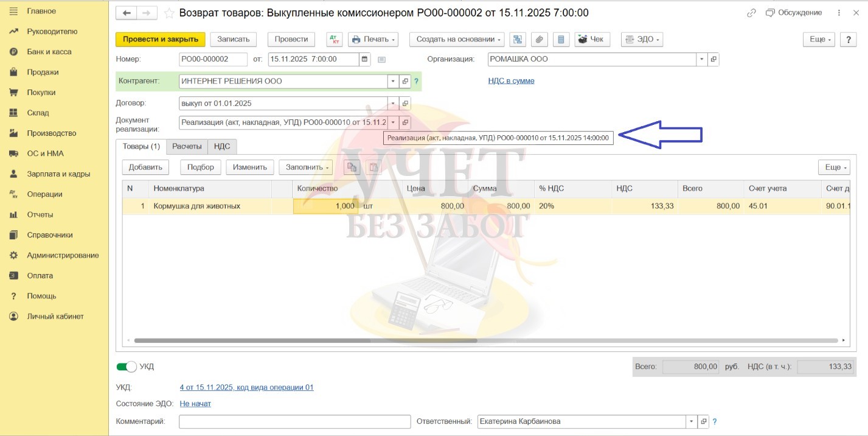Open the Отчеты section

tap(40, 214)
